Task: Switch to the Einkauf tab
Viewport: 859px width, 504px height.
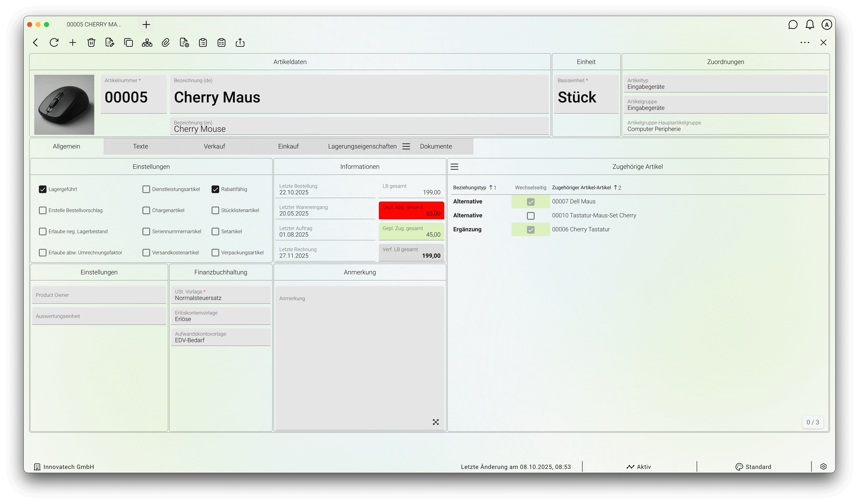Action: point(288,146)
